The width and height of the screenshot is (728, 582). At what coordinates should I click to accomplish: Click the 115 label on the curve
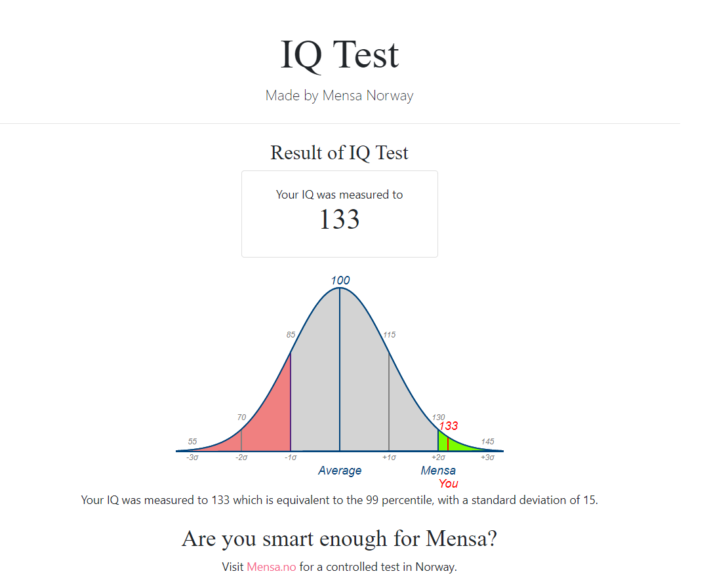click(389, 335)
